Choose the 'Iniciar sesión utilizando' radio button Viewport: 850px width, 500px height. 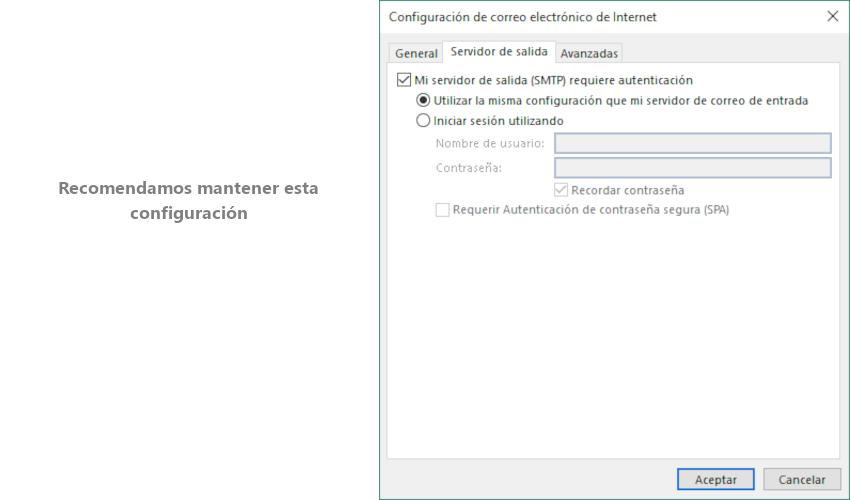click(423, 121)
